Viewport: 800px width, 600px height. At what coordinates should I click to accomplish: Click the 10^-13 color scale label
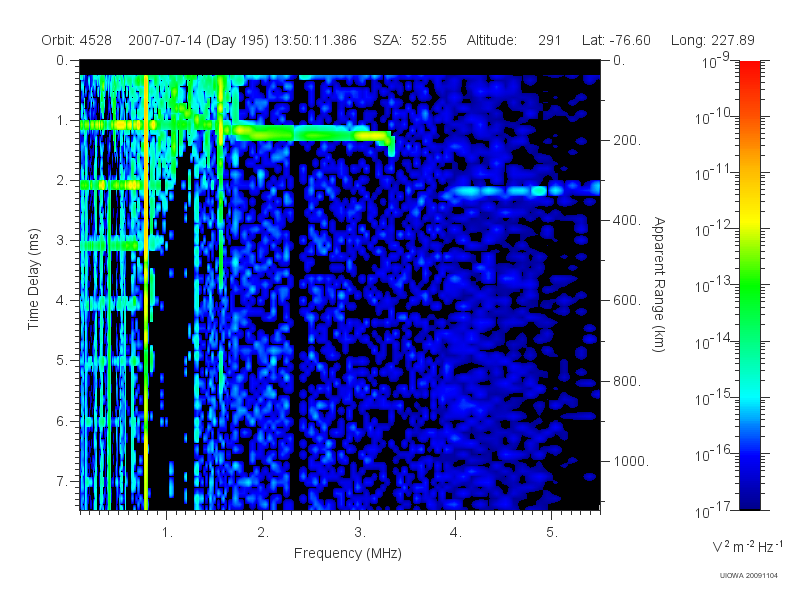[x=713, y=285]
